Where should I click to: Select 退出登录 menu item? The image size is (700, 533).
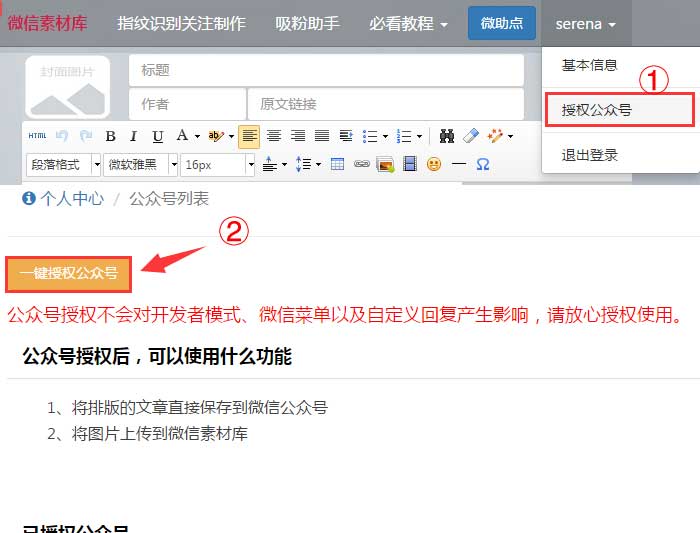589,155
